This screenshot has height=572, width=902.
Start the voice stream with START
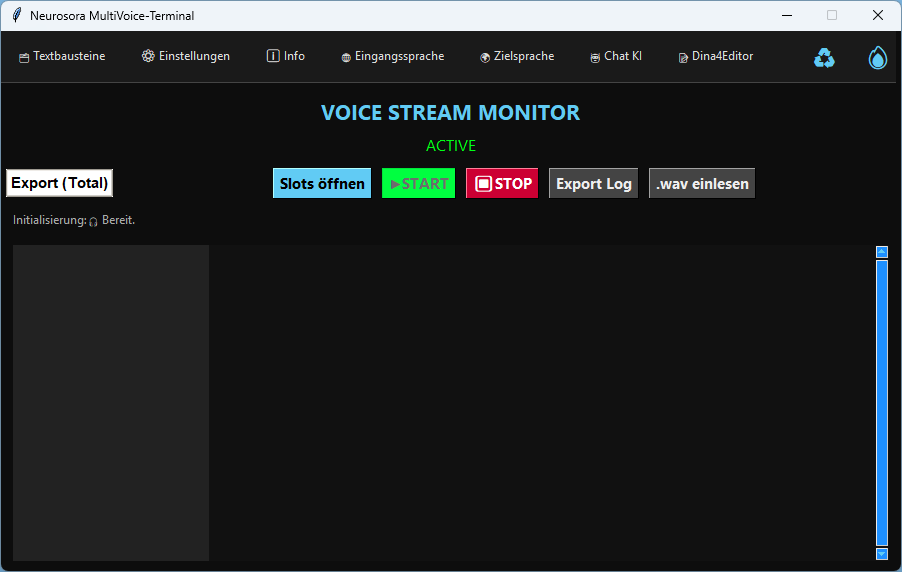coord(418,184)
